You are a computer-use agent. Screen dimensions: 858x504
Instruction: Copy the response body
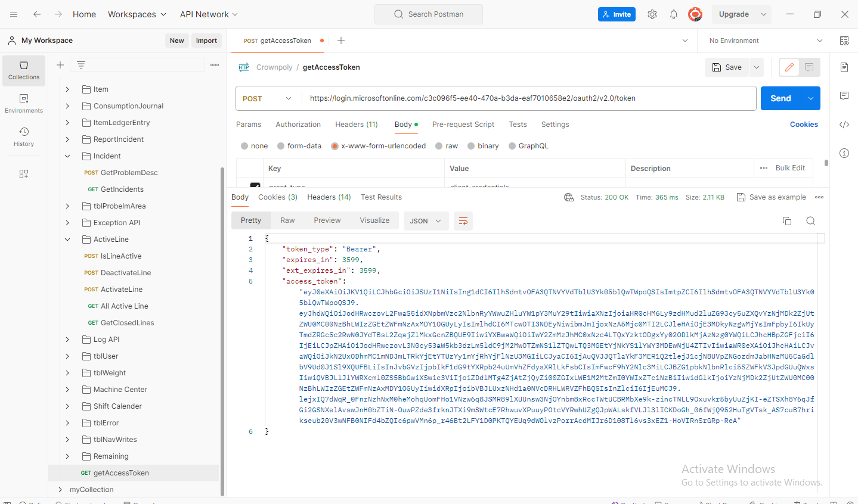(786, 220)
